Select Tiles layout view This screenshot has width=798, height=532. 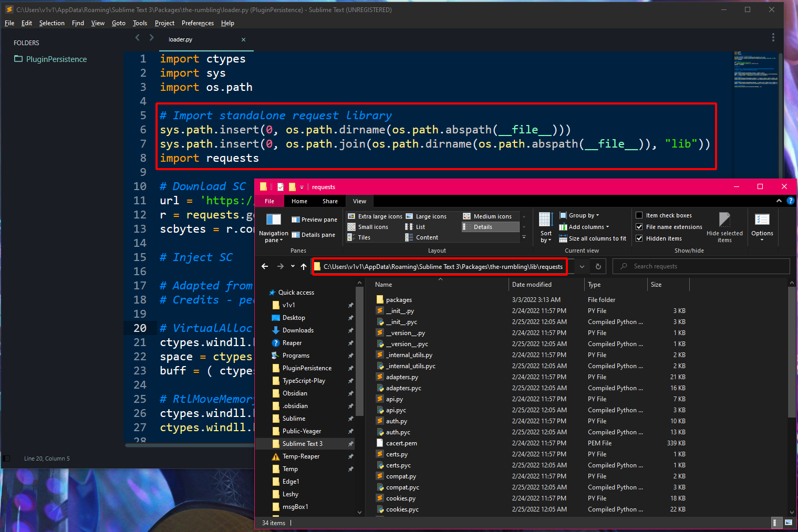(359, 237)
